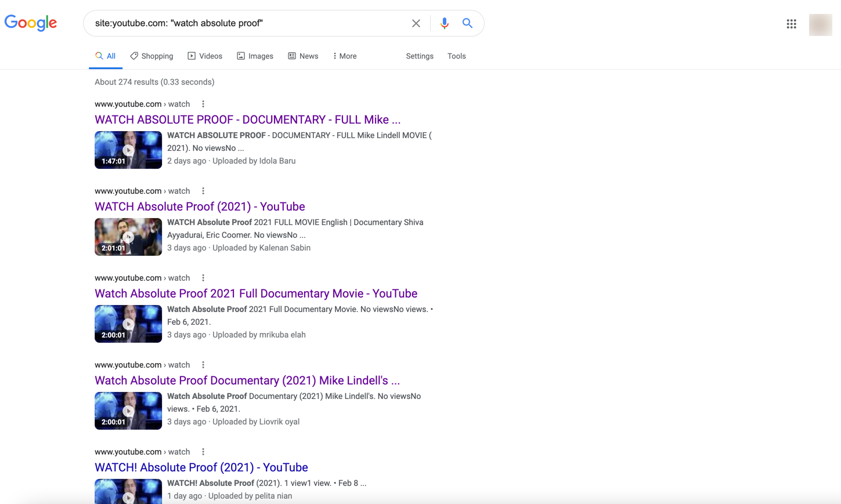Screen dimensions: 841x504
Task: Open options menu beside 'WATCH Absolute Proof (2021)' result
Action: 203,190
